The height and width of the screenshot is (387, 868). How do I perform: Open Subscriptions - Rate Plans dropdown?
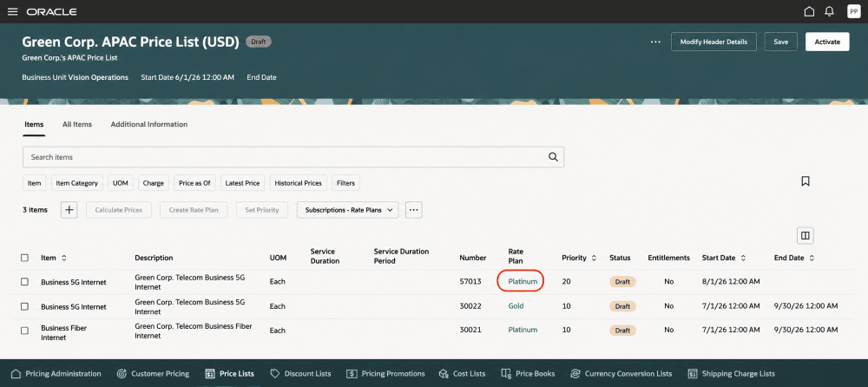[348, 210]
